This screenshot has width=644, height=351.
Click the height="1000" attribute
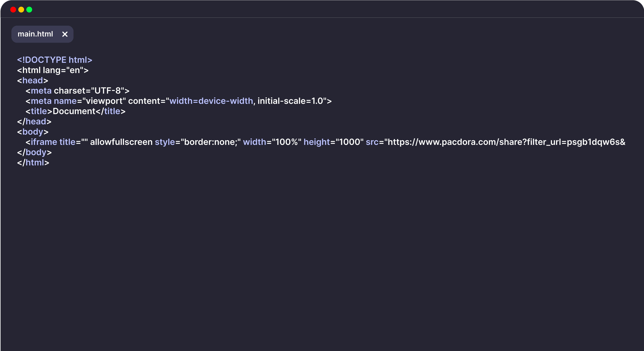334,142
